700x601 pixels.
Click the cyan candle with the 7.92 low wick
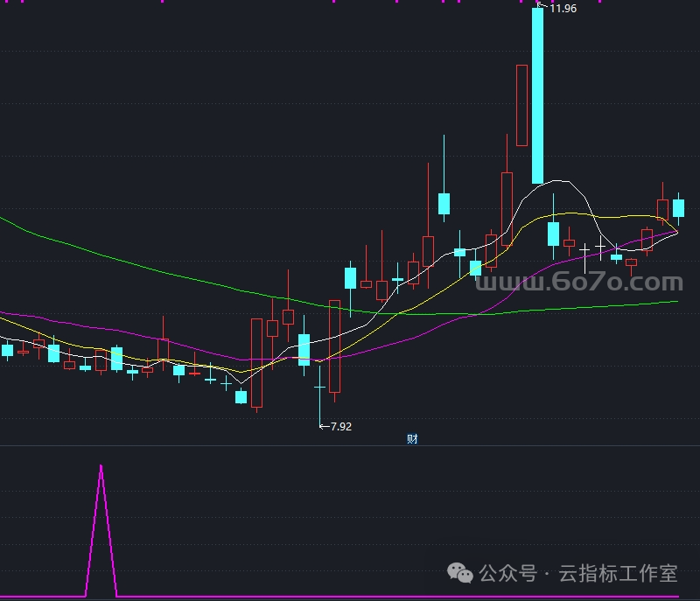320,387
